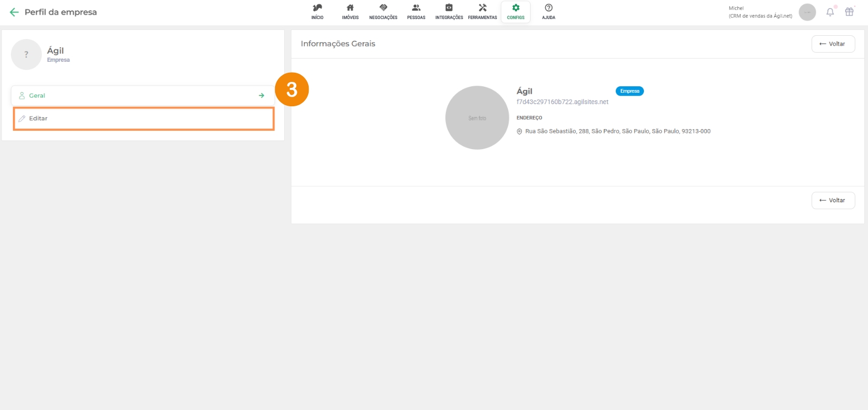Open user avatar menu for Michel
Screen dimensions: 868x410
(x=807, y=12)
